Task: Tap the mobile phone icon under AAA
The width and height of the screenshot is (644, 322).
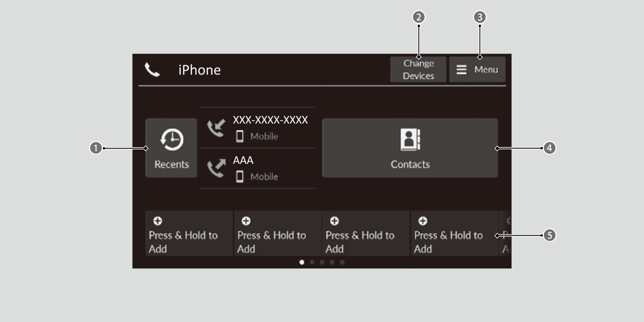Action: tap(240, 177)
